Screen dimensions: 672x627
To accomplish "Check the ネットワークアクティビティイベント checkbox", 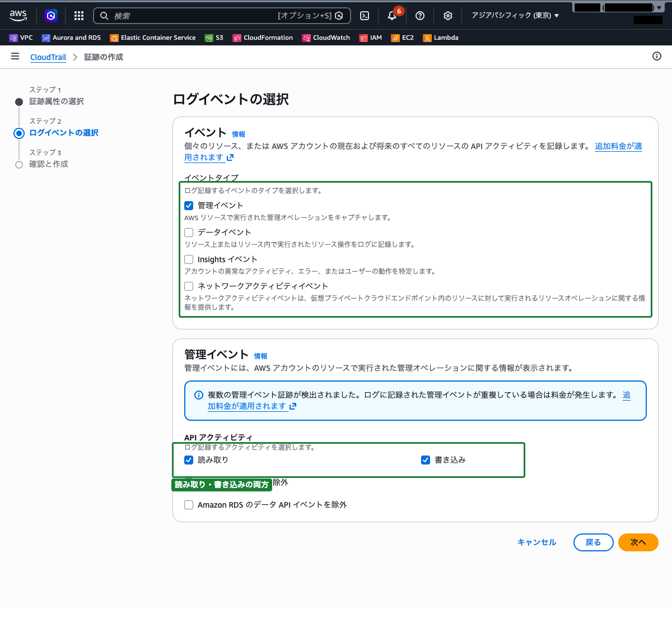I will (x=189, y=286).
